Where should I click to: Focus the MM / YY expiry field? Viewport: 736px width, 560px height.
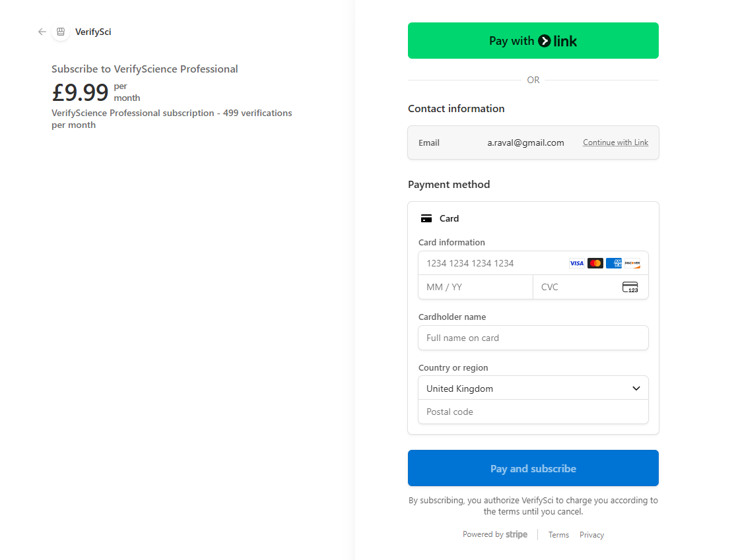coord(475,287)
